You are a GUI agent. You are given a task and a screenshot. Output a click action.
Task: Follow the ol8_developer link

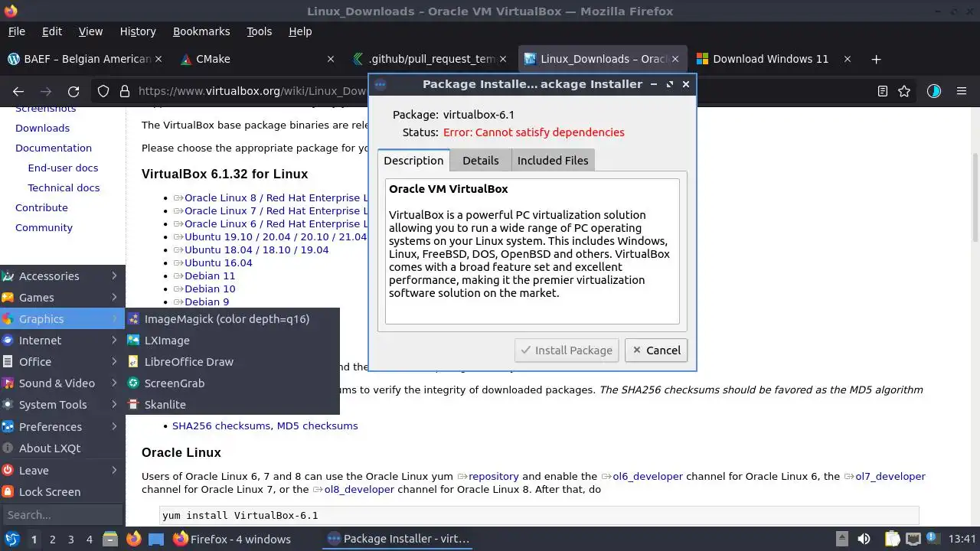(x=359, y=489)
